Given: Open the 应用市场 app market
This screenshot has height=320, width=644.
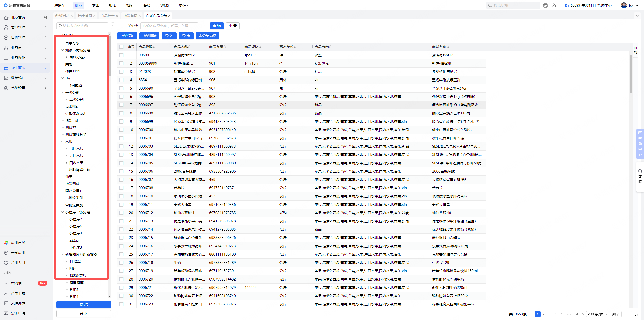Looking at the screenshot, I should (18, 243).
